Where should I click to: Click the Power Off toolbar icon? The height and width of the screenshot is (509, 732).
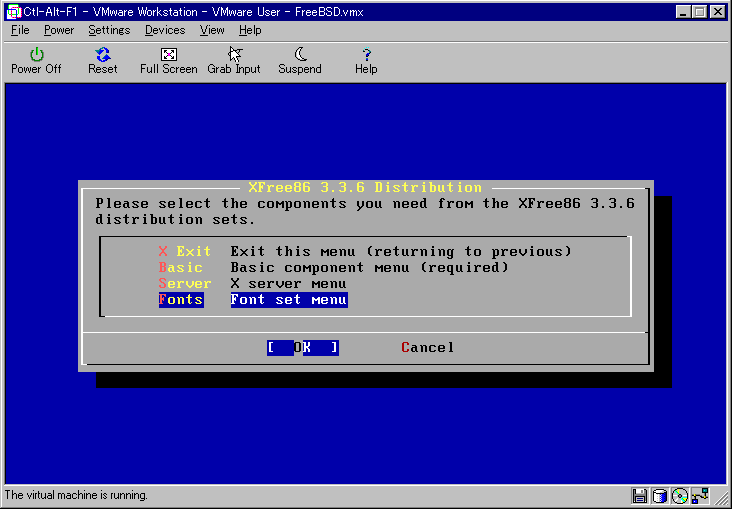click(x=36, y=55)
